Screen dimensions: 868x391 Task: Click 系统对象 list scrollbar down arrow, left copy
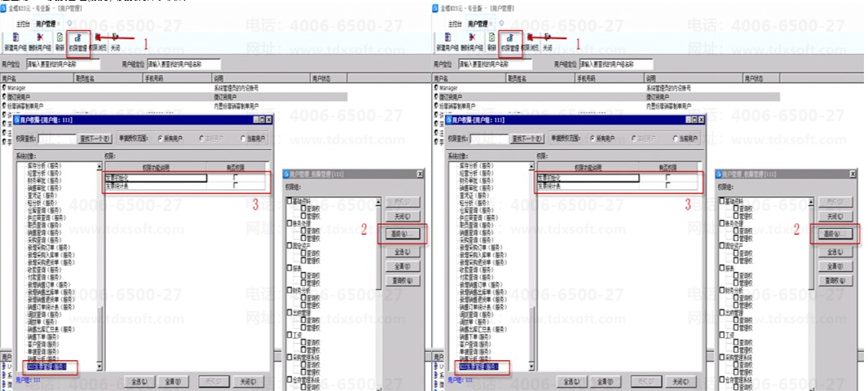click(x=99, y=366)
